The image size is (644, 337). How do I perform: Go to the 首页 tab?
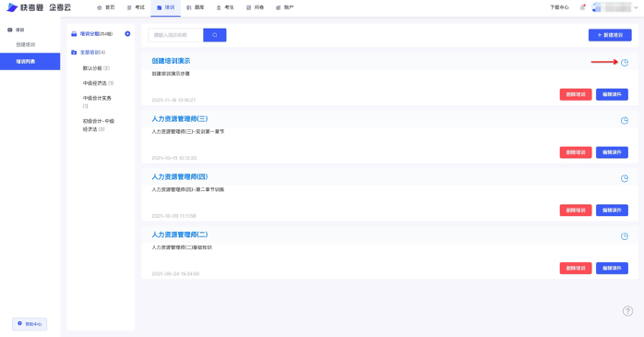pos(105,7)
